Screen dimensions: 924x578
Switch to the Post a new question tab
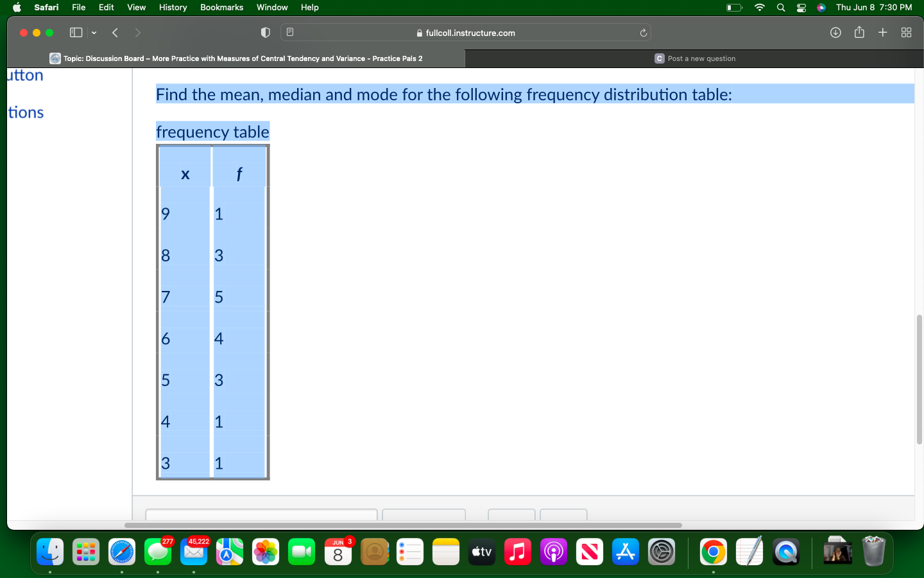point(695,58)
